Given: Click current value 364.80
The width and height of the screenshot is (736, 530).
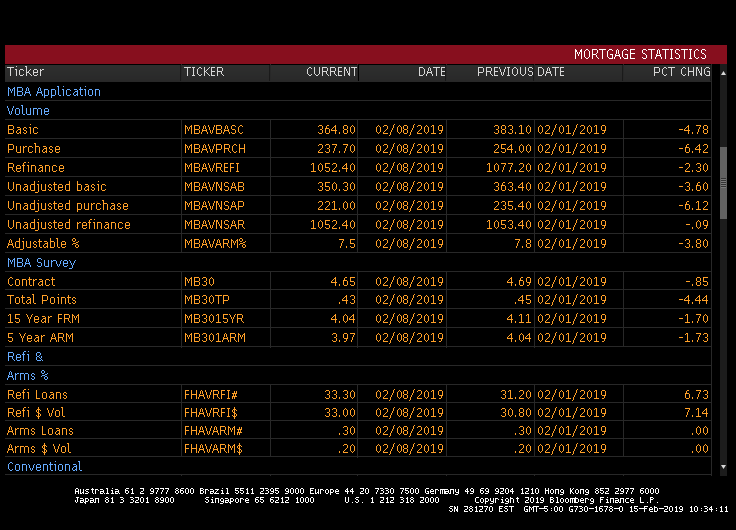Looking at the screenshot, I should coord(336,130).
